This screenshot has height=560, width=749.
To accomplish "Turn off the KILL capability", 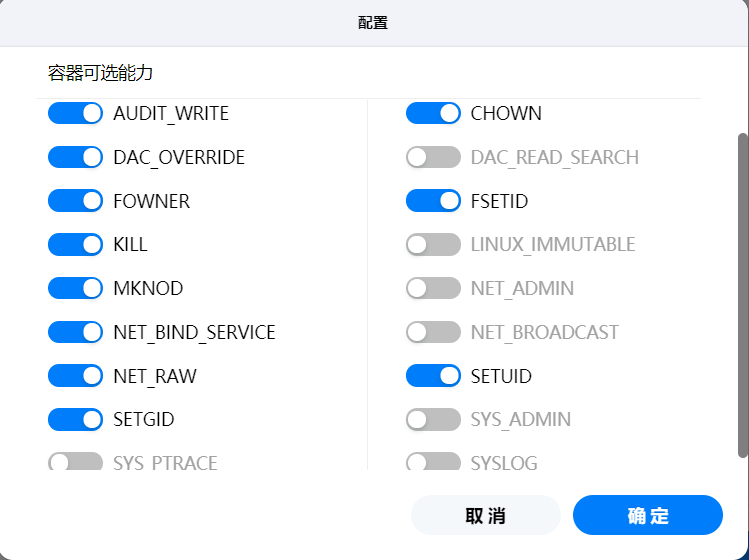I will pyautogui.click(x=75, y=244).
